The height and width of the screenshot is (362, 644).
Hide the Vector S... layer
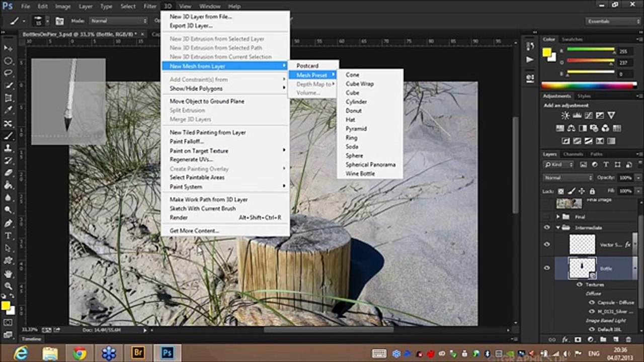(547, 244)
